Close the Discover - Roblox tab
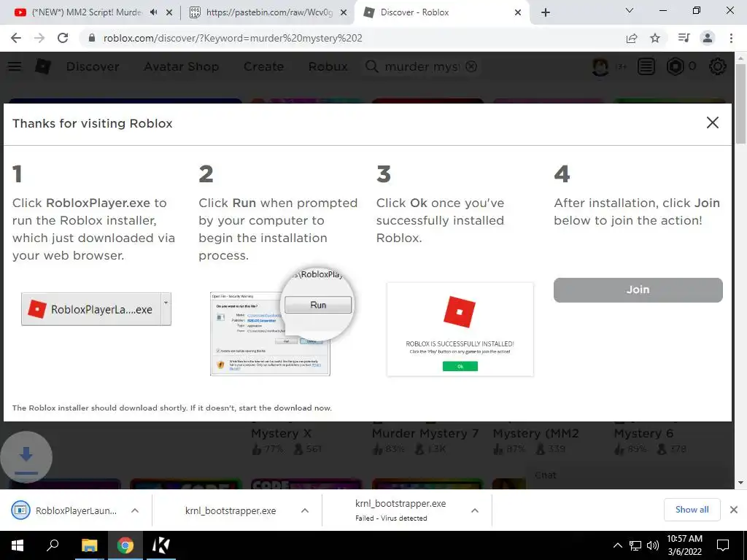 [x=518, y=12]
